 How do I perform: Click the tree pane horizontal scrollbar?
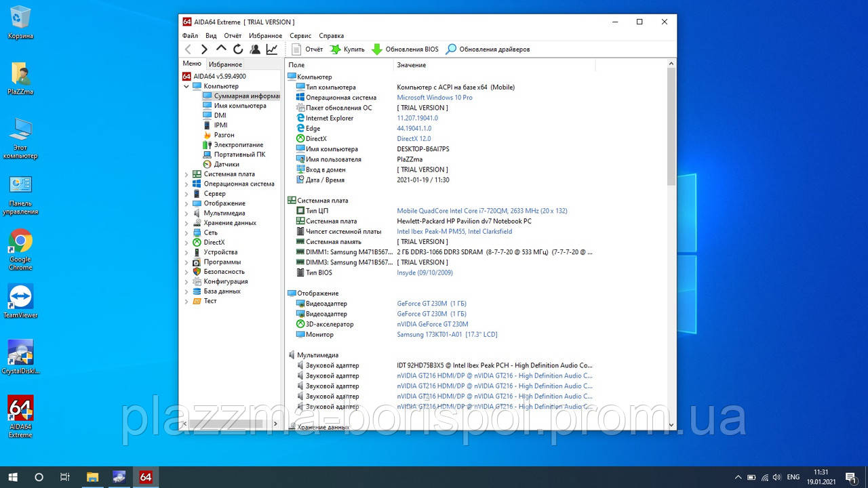click(225, 424)
